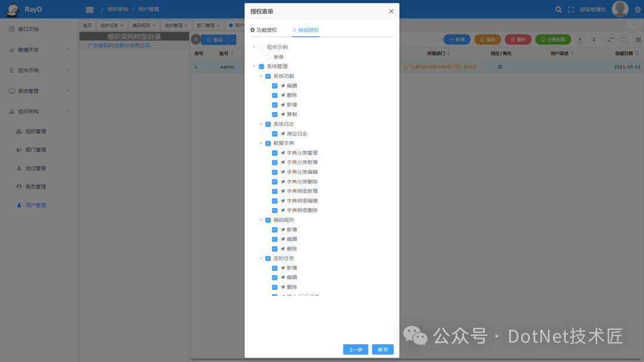Toggle the sidebar hamburger menu icon
Viewport: 644px width, 362px height.
(x=89, y=10)
